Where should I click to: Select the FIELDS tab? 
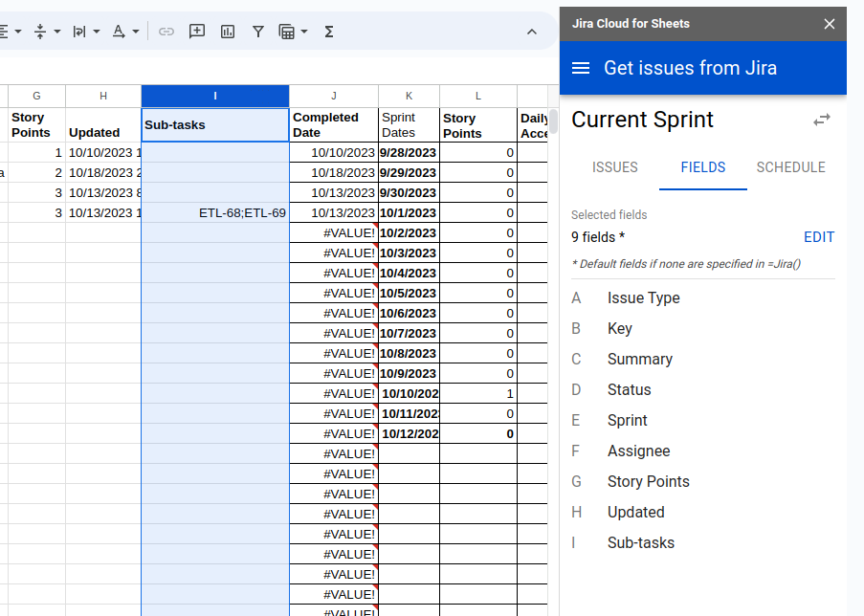tap(702, 167)
